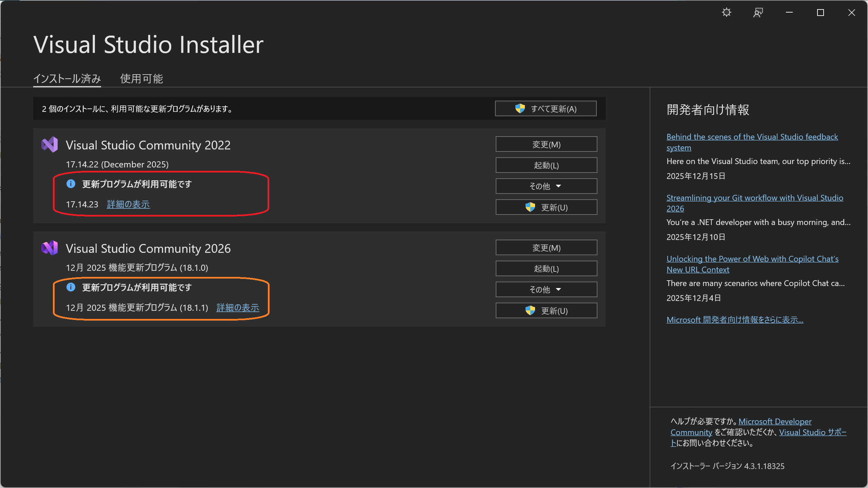Expand その他 dropdown for Visual Studio 2026
868x488 pixels.
[546, 289]
